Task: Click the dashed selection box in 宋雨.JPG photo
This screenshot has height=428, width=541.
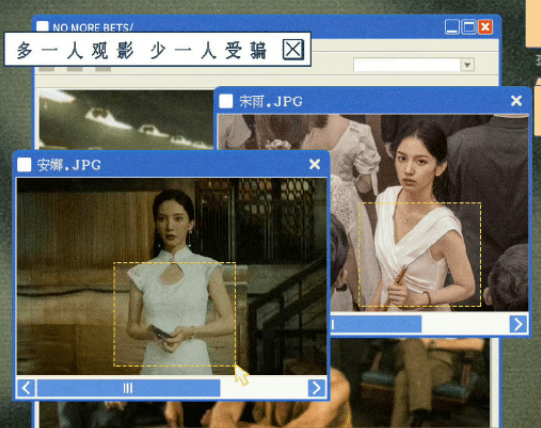Action: [420, 255]
